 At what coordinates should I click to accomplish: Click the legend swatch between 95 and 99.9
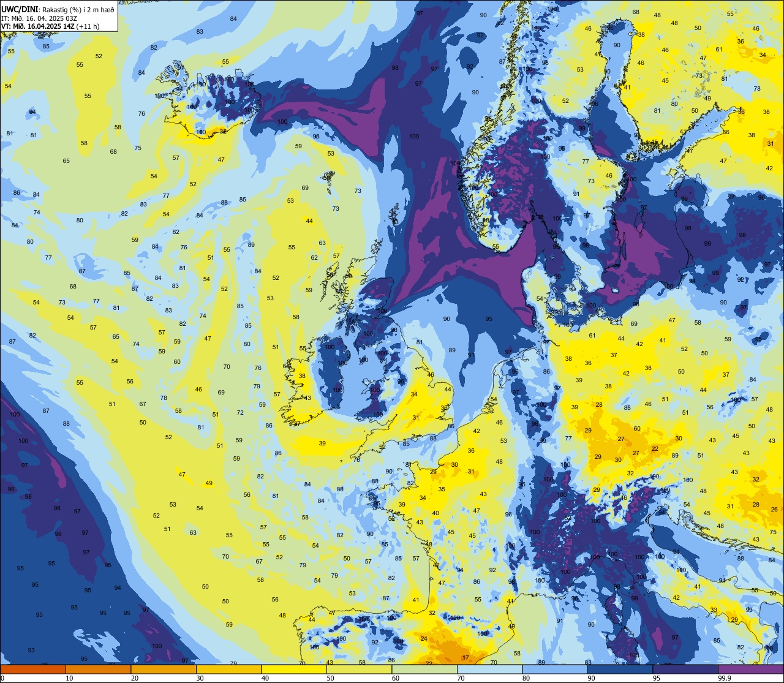tap(685, 669)
